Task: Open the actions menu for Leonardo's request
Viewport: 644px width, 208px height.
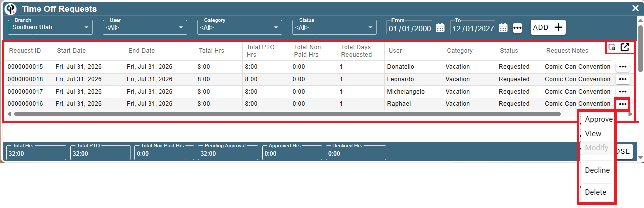Action: click(622, 79)
